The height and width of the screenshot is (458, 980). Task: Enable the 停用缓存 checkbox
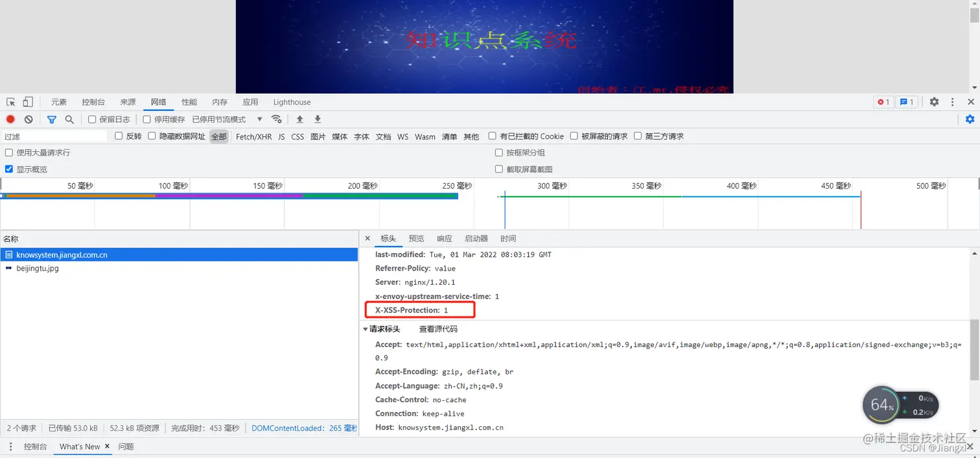click(x=147, y=119)
